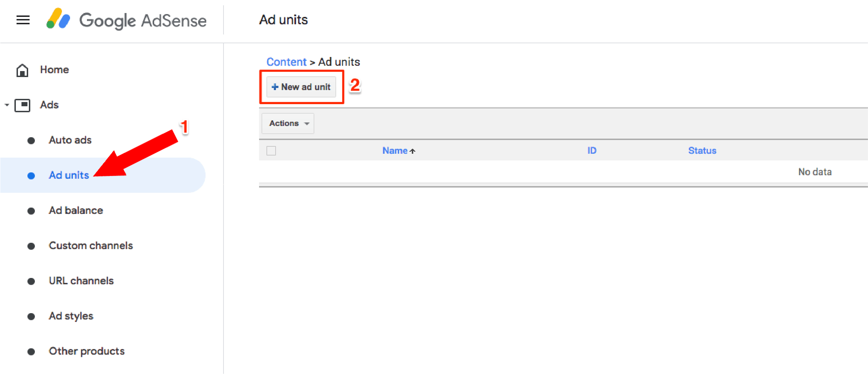Click the blue bullet beside Ad units
Image resolution: width=868 pixels, height=374 pixels.
point(31,176)
